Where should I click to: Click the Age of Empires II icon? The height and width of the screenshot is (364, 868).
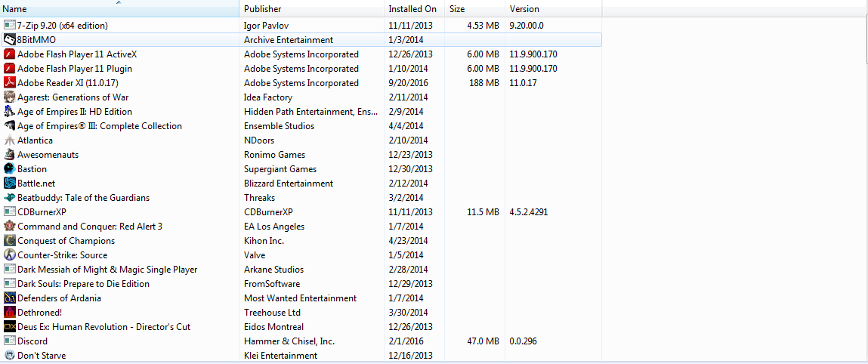[9, 112]
